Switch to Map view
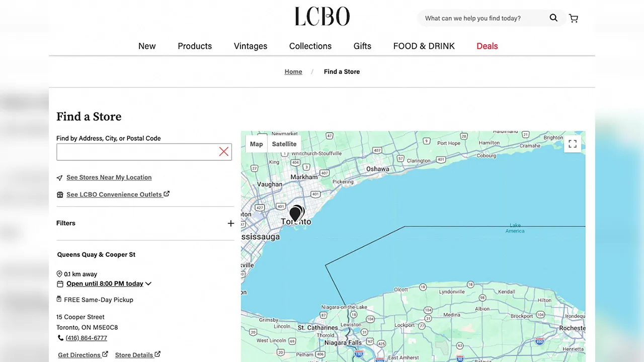The height and width of the screenshot is (362, 644). (257, 144)
